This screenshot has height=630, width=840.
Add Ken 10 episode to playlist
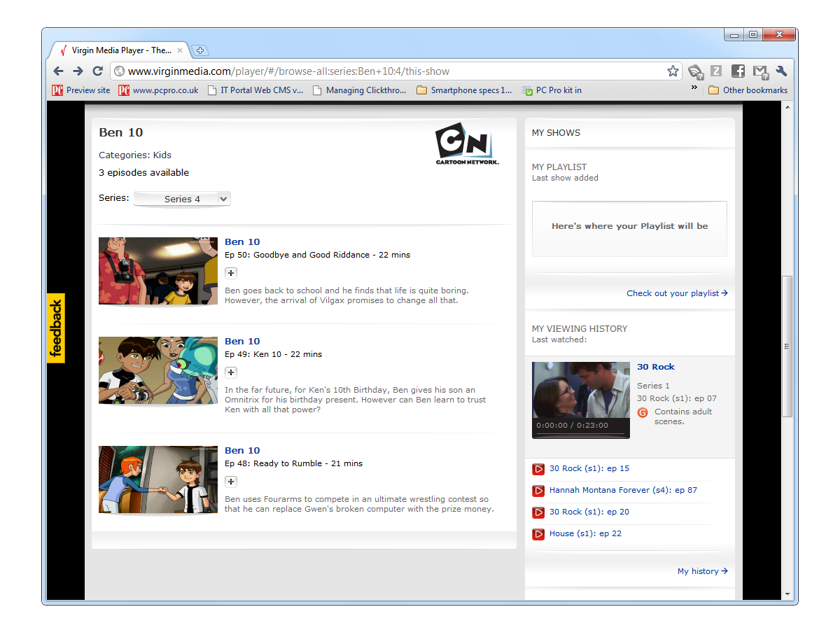(231, 372)
